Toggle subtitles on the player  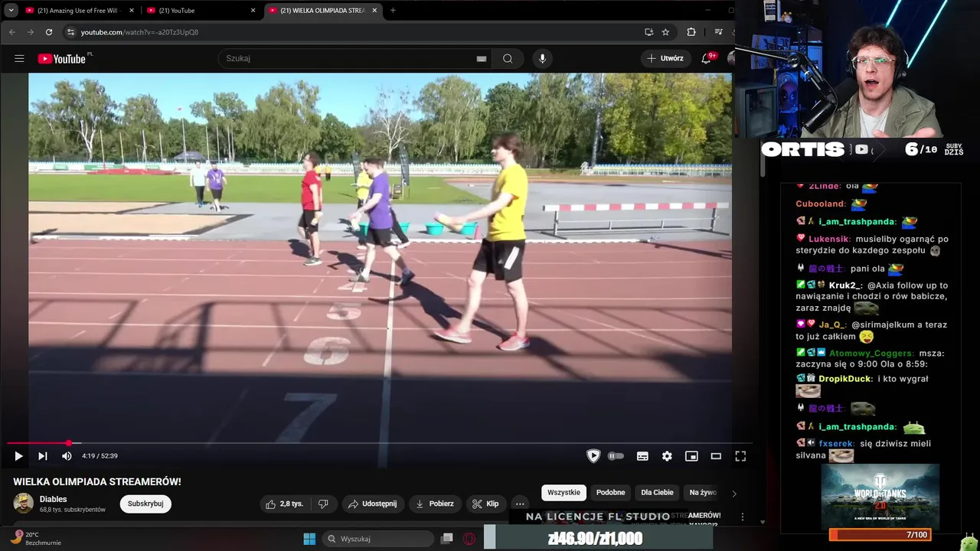(642, 456)
